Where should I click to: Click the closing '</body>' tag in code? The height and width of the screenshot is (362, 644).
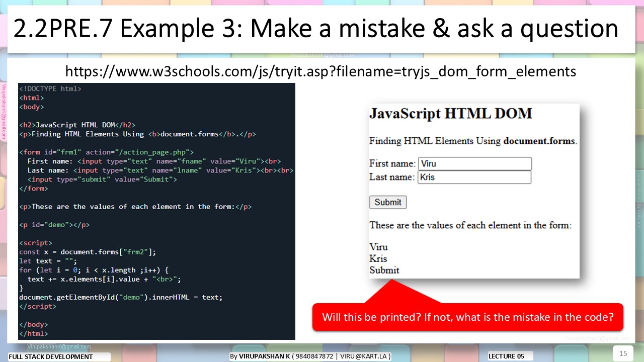[34, 324]
